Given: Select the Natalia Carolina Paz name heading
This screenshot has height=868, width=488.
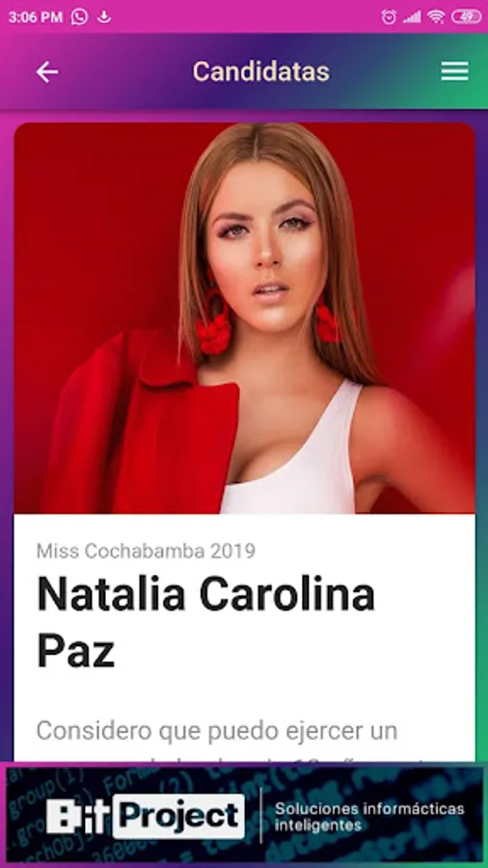Looking at the screenshot, I should point(205,622).
